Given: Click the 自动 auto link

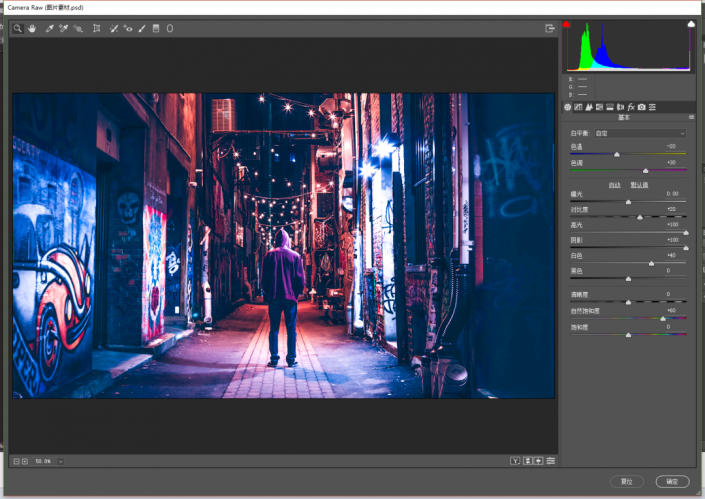Looking at the screenshot, I should (x=614, y=185).
